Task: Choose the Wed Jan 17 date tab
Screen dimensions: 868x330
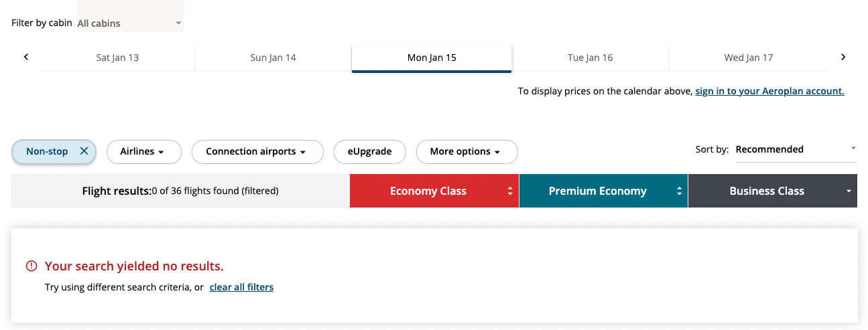Action: [748, 58]
